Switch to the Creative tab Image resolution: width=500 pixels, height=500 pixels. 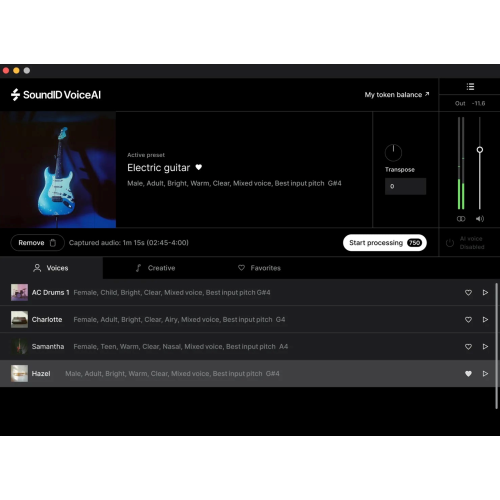(155, 268)
